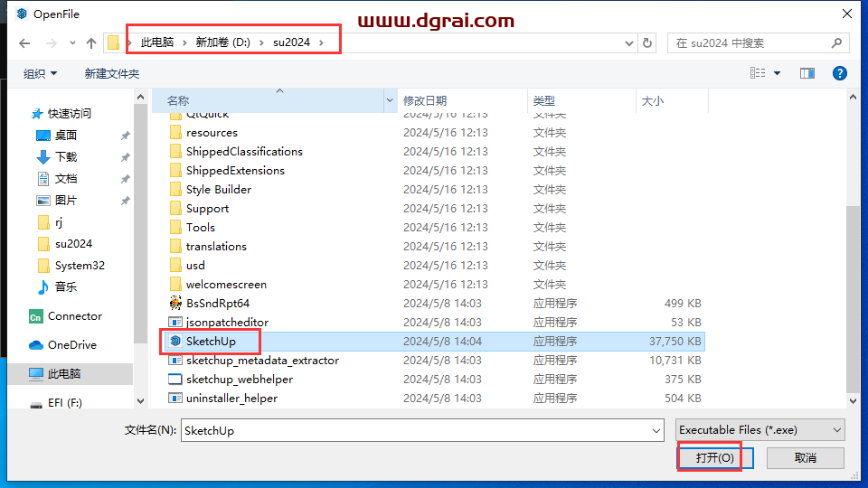Screen dimensions: 868x488
Task: Open 音乐 in the sidebar
Action: pyautogui.click(x=66, y=287)
